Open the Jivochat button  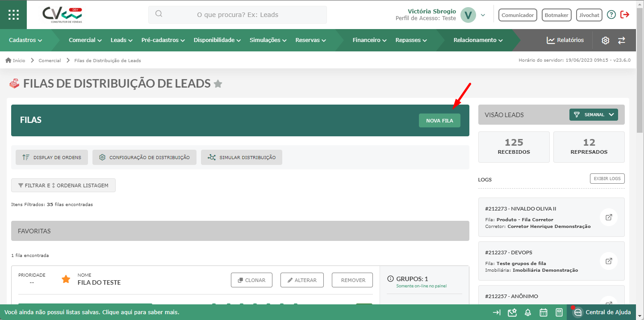(589, 15)
